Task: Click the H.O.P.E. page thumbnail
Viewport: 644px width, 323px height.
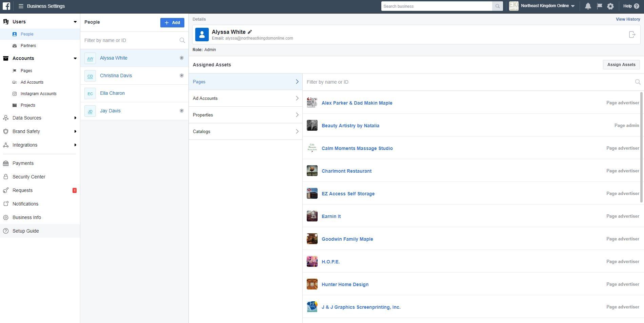Action: (312, 261)
